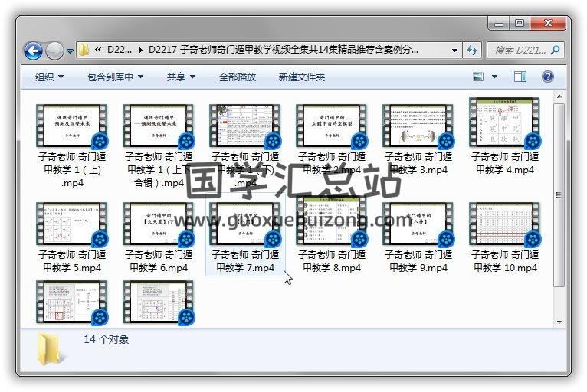
Task: Select the video icon for 甲教学 3.mp4
Action: (418, 126)
